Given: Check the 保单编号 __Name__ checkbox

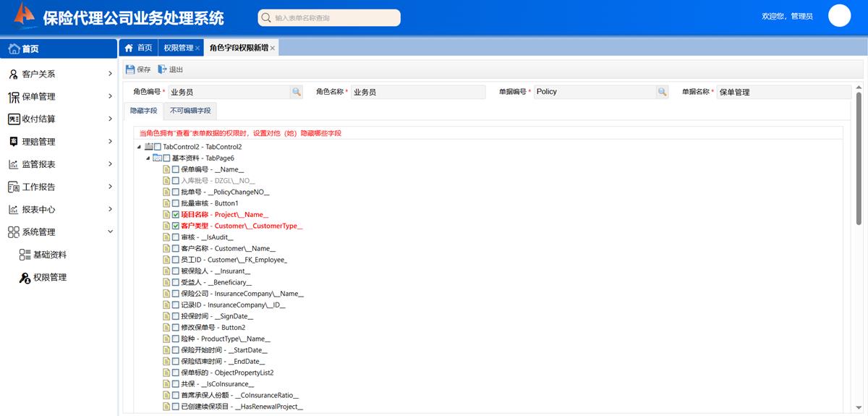Looking at the screenshot, I should [x=176, y=169].
